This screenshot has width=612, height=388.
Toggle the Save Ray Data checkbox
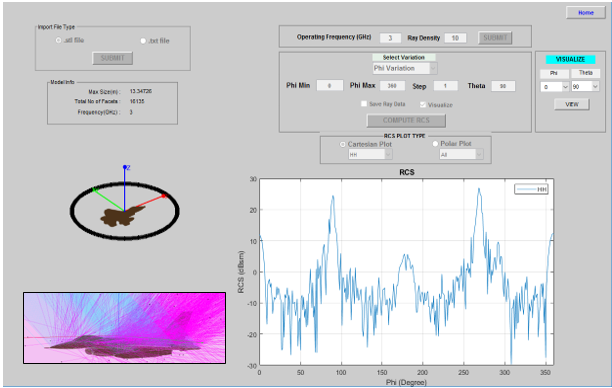pyautogui.click(x=364, y=104)
